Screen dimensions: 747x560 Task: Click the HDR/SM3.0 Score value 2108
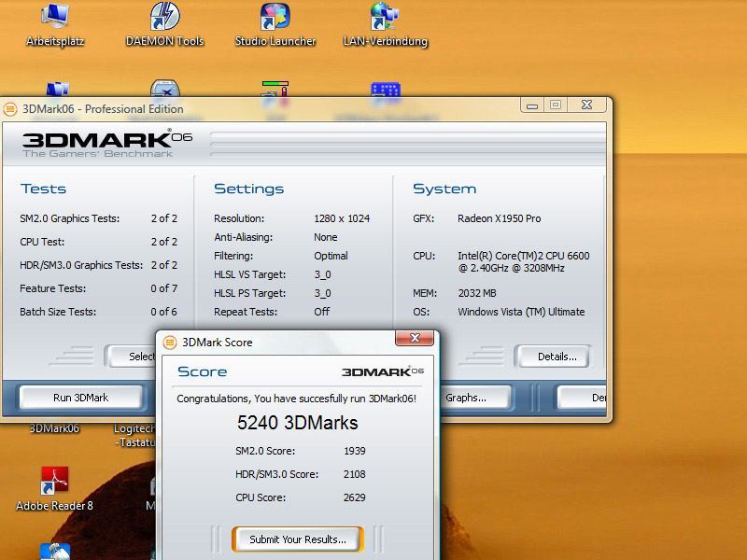[x=355, y=474]
